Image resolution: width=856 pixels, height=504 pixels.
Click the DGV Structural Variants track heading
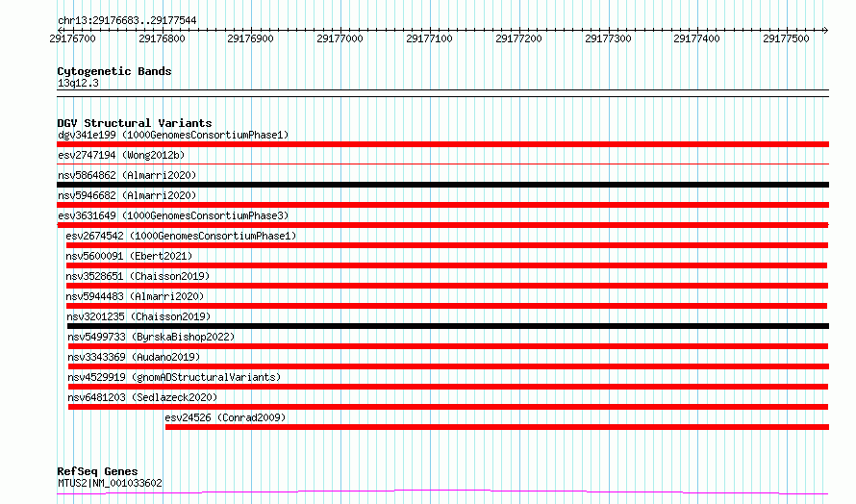coord(135,123)
